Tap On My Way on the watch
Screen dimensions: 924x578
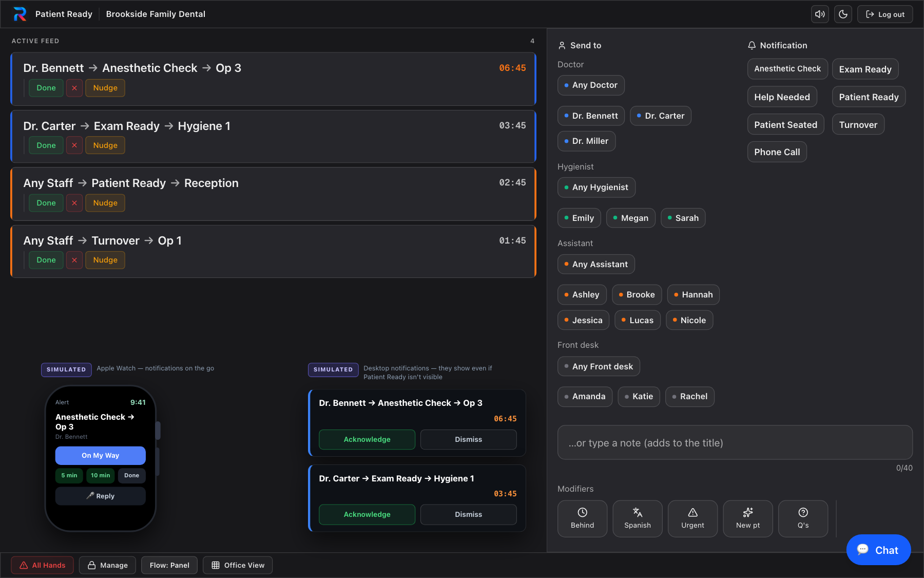pyautogui.click(x=100, y=456)
